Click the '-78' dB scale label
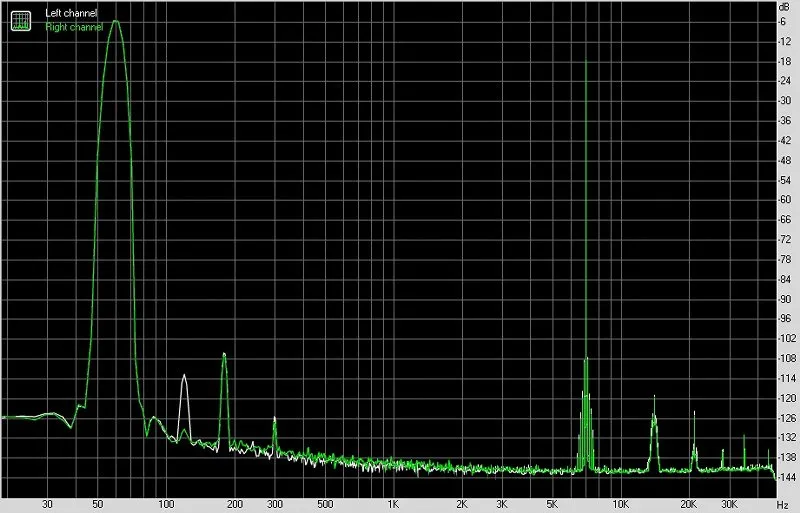This screenshot has width=800, height=513. pos(784,260)
